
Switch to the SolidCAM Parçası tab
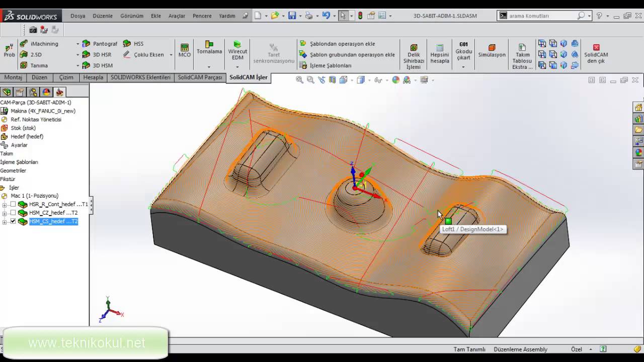coord(200,77)
